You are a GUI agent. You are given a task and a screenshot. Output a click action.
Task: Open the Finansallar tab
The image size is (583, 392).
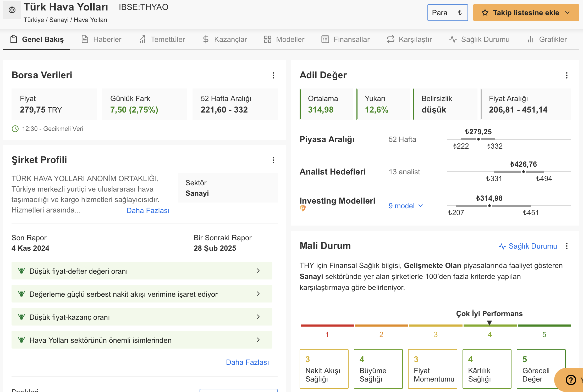pos(345,39)
